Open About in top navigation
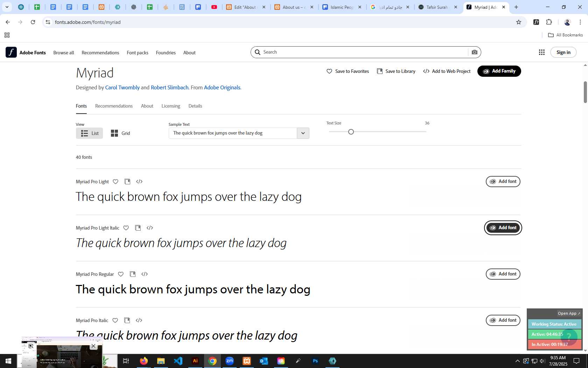The height and width of the screenshot is (368, 588). click(189, 53)
